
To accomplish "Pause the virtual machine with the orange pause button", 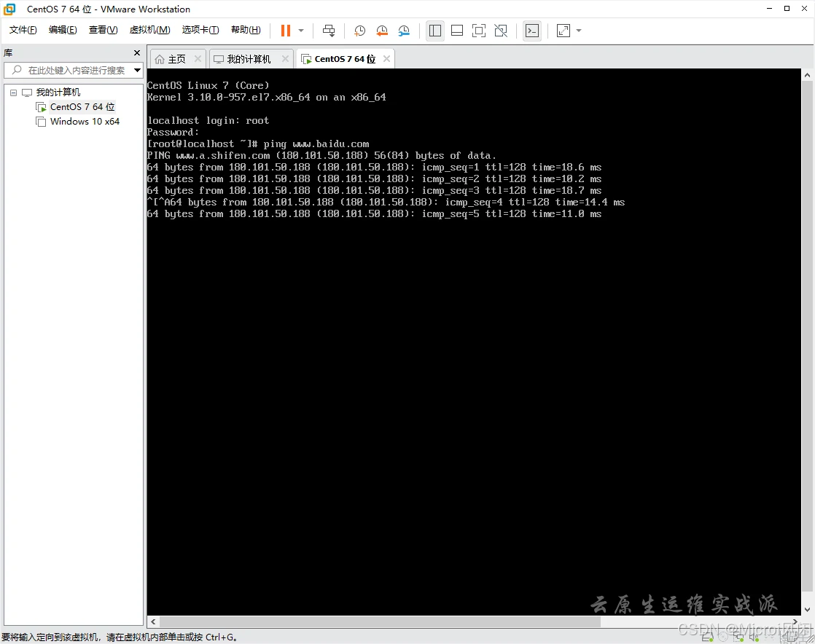I will pyautogui.click(x=285, y=31).
